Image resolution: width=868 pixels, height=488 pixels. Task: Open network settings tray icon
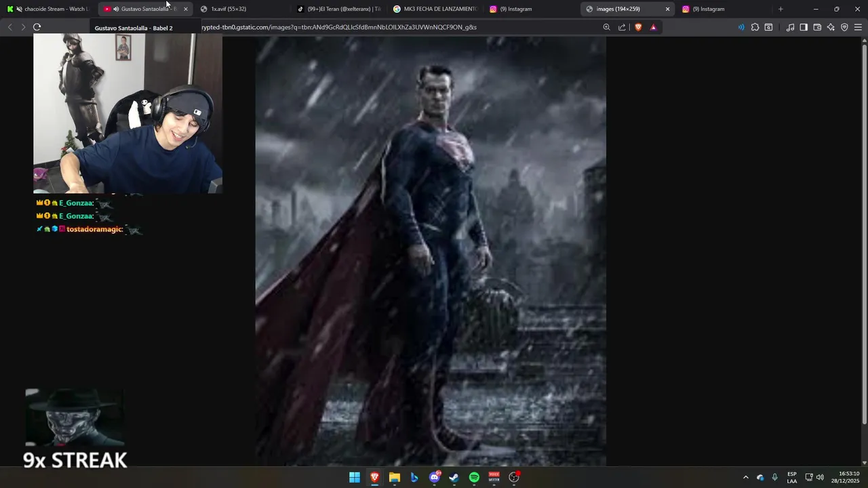809,477
